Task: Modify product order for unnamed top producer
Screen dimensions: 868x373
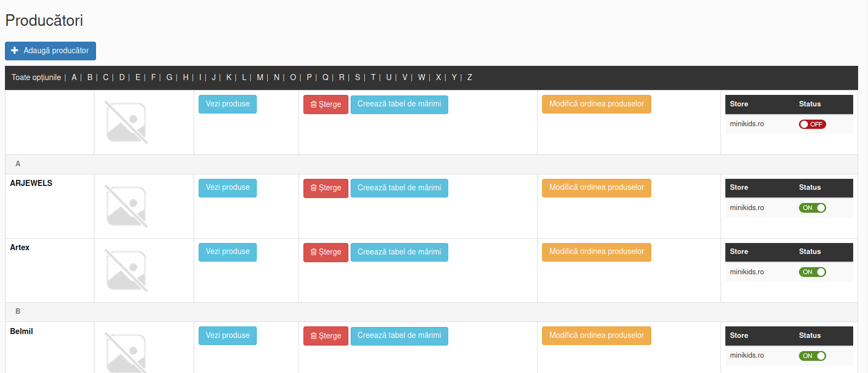Action: coord(596,104)
